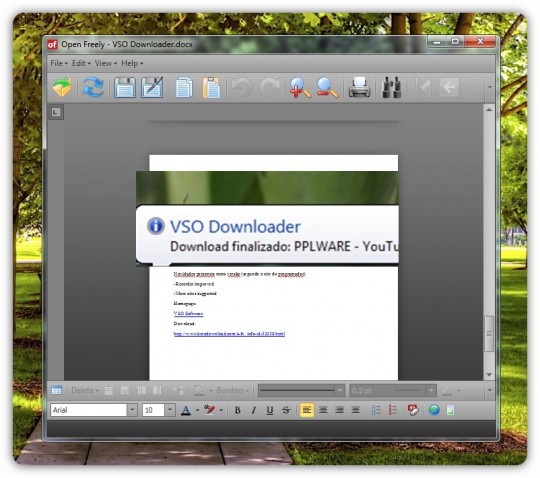540x478 pixels.
Task: Follow the VSO Software link
Action: (x=188, y=313)
